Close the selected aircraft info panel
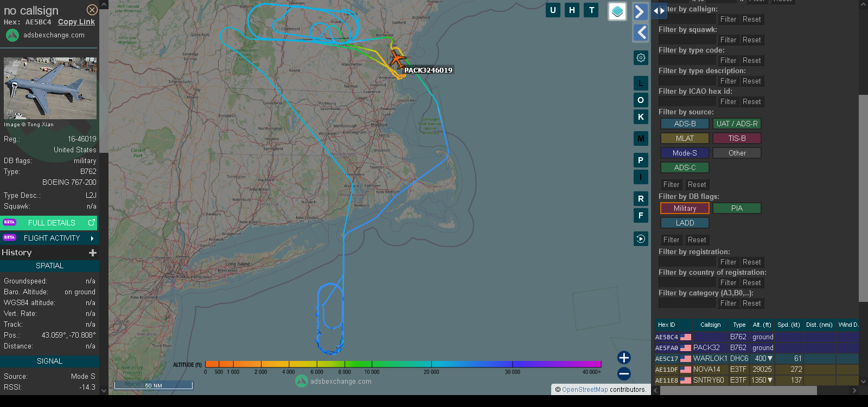 click(92, 10)
